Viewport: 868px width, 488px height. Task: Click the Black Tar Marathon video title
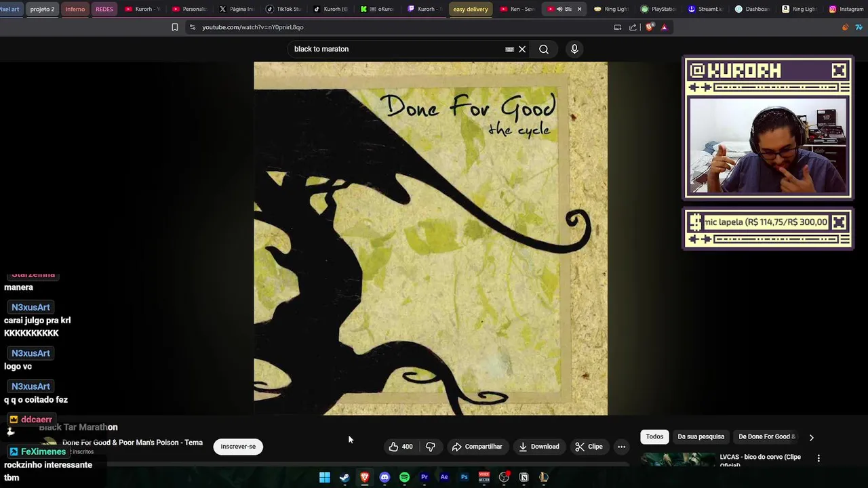pyautogui.click(x=78, y=427)
